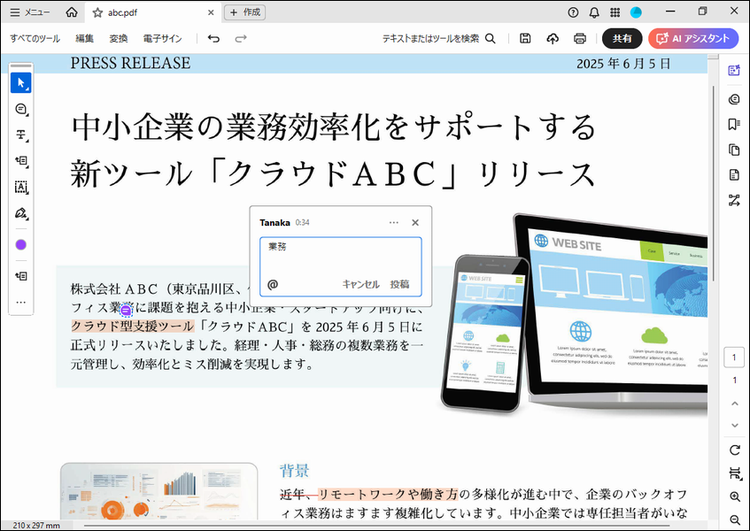Open the AI アシスタント panel
This screenshot has height=531, width=750.
tap(693, 39)
